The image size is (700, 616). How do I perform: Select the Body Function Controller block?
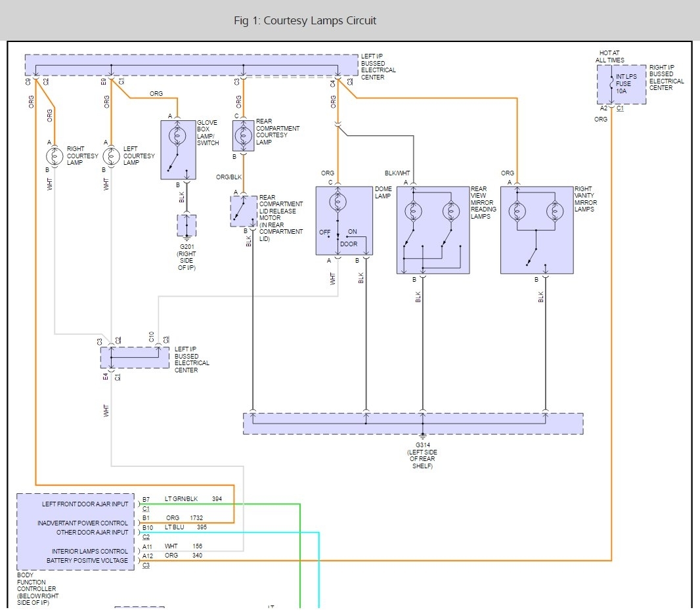77,531
